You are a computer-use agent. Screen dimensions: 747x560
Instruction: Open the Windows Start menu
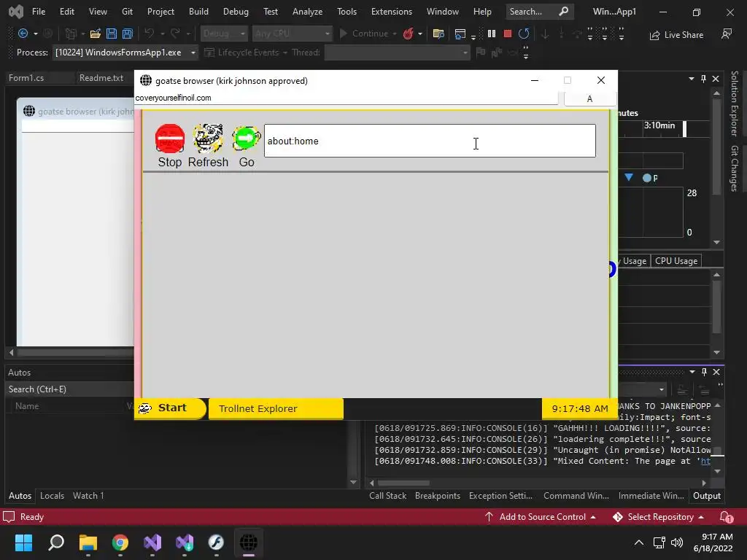click(x=23, y=542)
